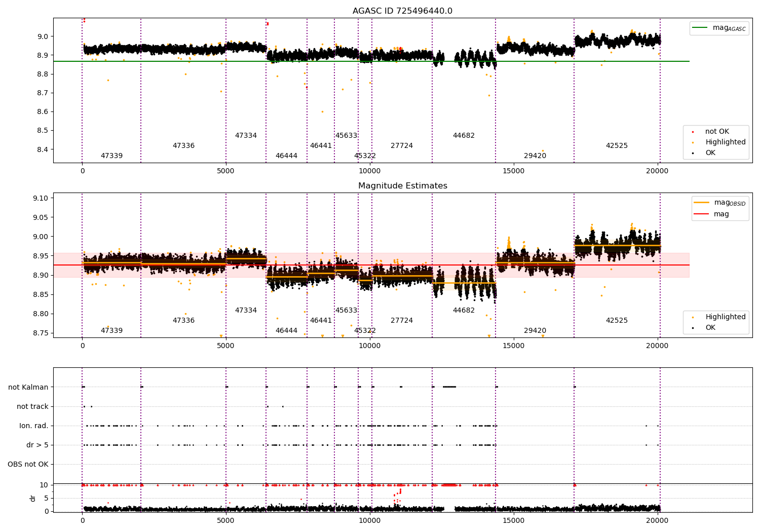
Task: Select obsid 45322 in the Magnitude Estimates plot
Action: [x=365, y=331]
